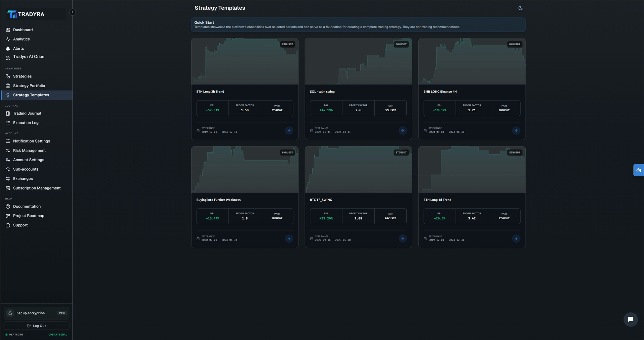Click the Account Settings user icon
644x340 pixels.
click(8, 160)
